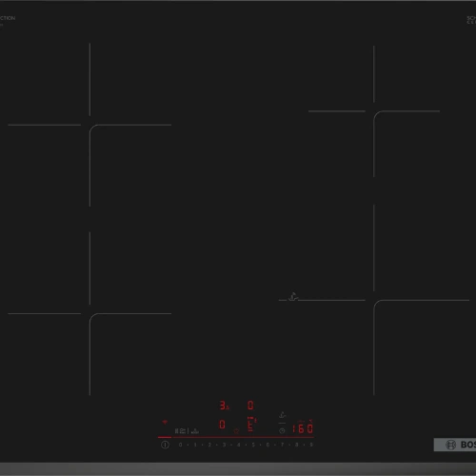Select the upper zone display showing 3

point(224,406)
